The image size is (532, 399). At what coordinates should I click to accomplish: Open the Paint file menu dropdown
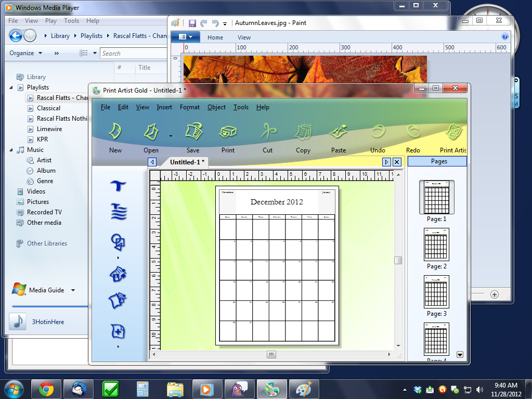click(x=185, y=36)
